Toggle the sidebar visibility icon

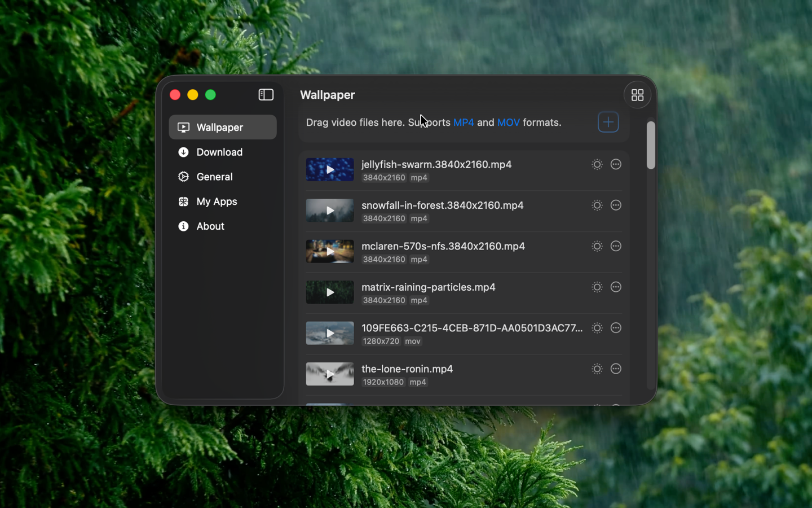(x=266, y=95)
